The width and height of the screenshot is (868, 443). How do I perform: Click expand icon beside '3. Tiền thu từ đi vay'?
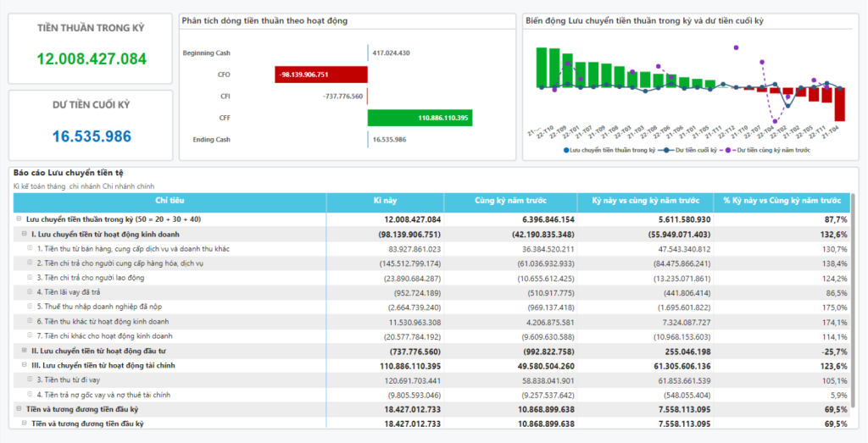point(30,379)
